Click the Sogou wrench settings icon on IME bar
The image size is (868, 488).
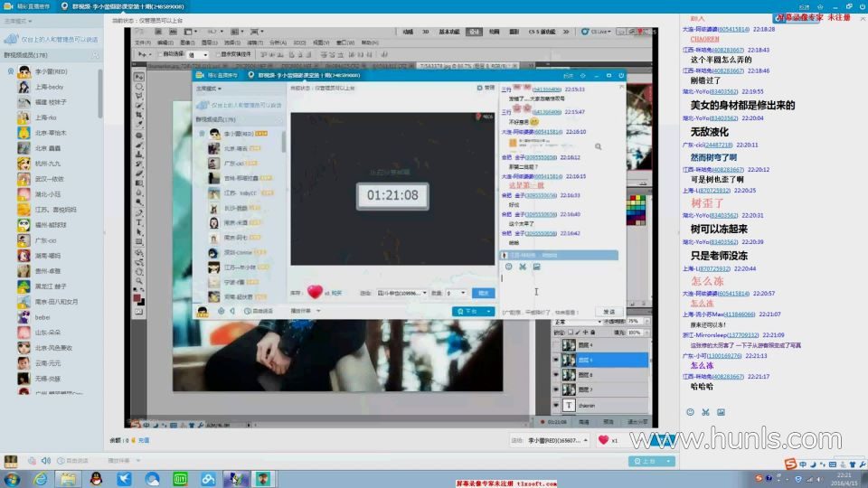(x=863, y=465)
